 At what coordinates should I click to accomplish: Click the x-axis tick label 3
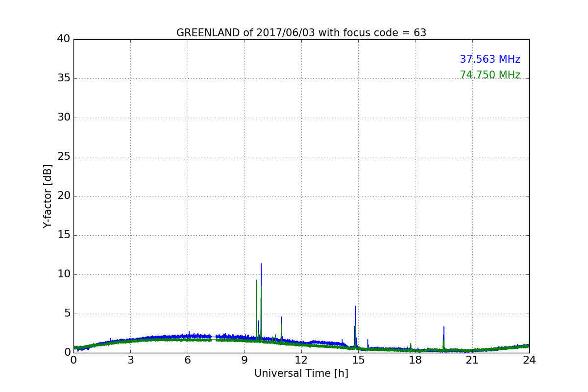[130, 360]
